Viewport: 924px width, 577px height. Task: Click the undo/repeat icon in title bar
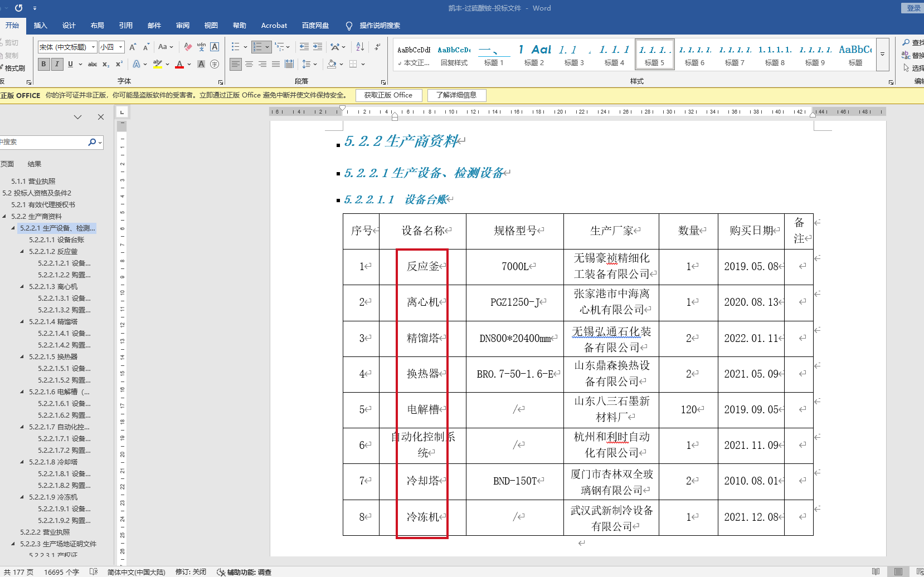(x=19, y=8)
